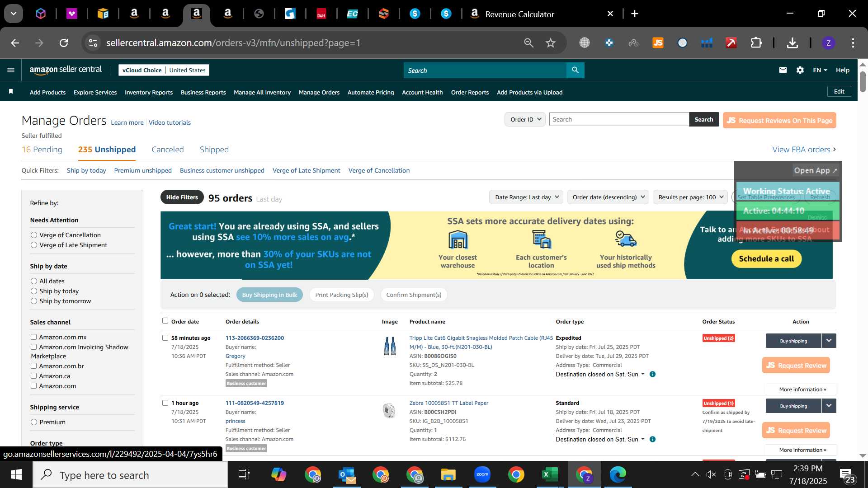Open the Seller Central hamburger menu

(x=11, y=70)
